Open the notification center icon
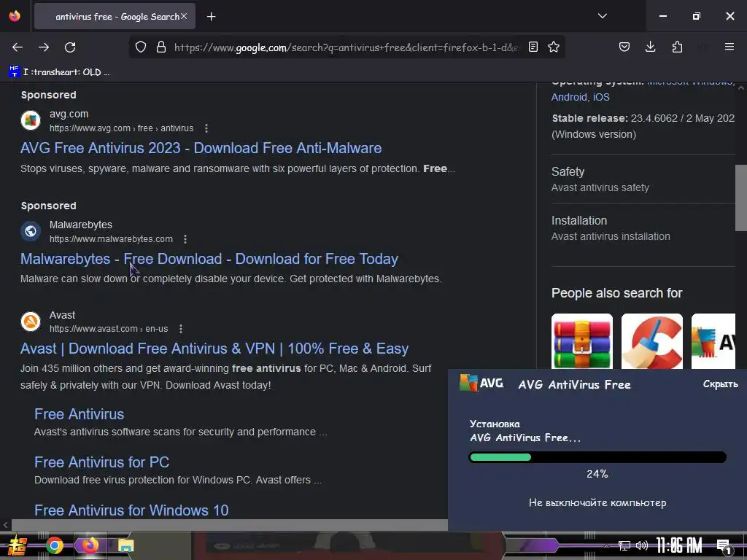Viewport: 747px width, 560px height. (724, 546)
